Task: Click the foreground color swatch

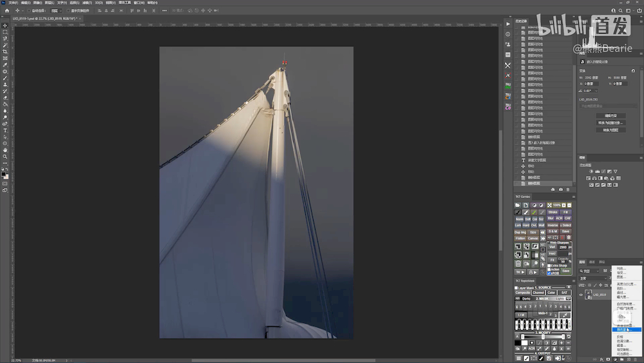Action: [x=4, y=173]
